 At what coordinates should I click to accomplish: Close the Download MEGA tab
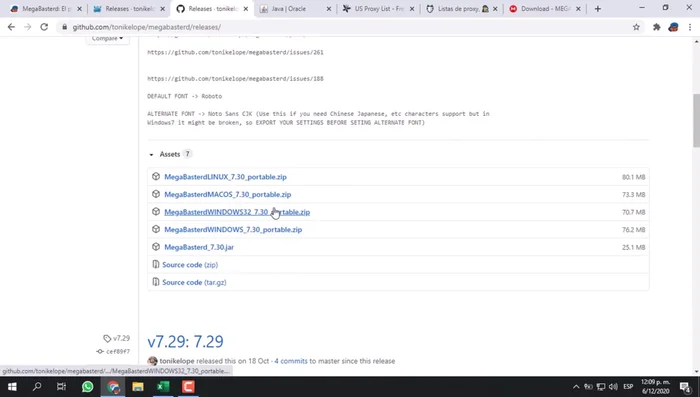point(578,8)
